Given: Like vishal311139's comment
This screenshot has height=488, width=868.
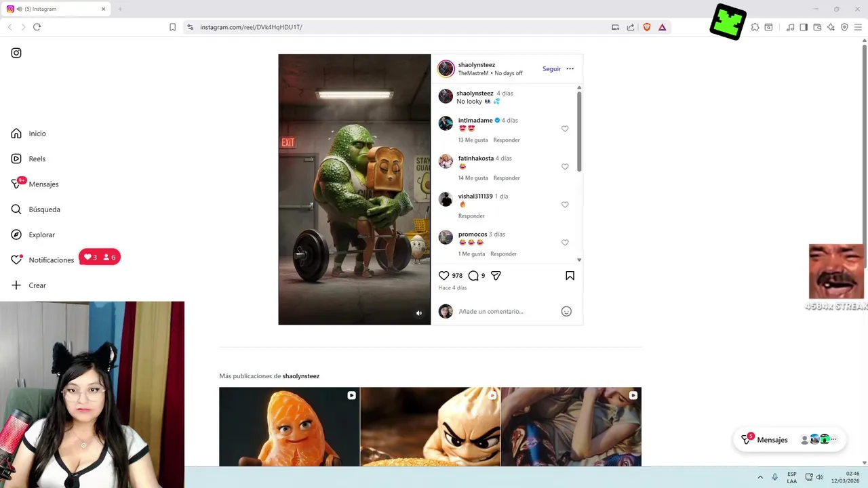Looking at the screenshot, I should pyautogui.click(x=565, y=205).
